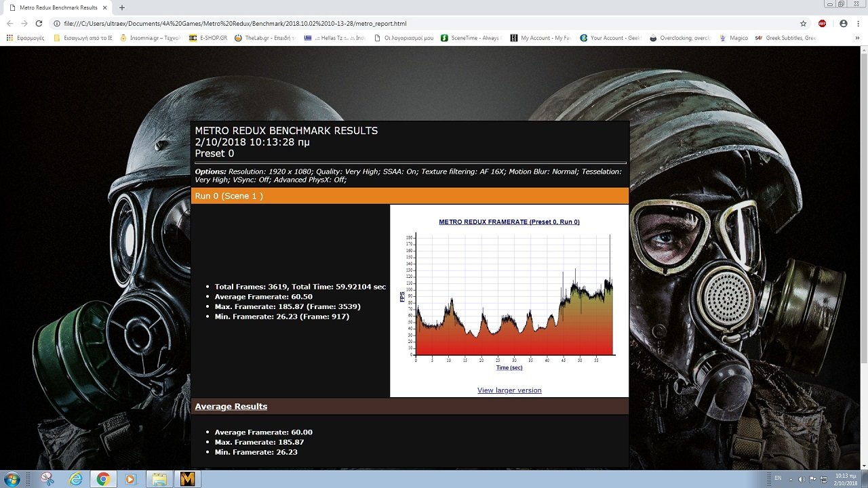868x488 pixels.
Task: Click View larger version link
Action: point(509,390)
